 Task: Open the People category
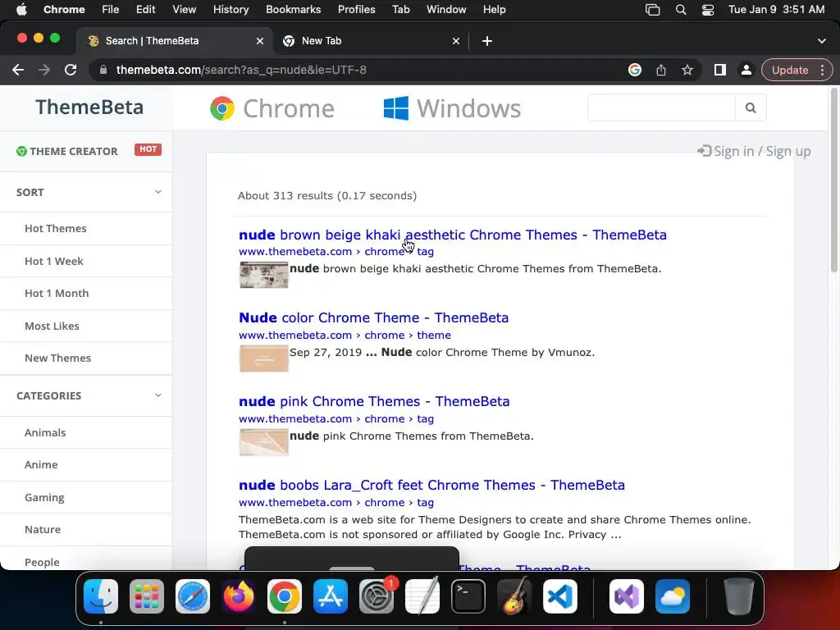pyautogui.click(x=42, y=562)
